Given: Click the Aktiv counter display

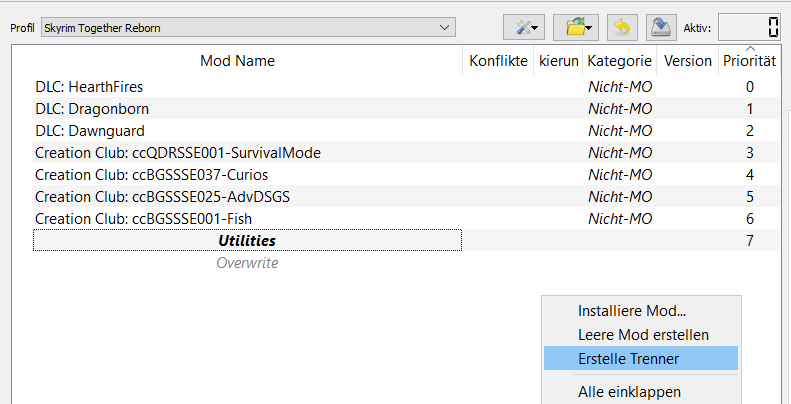Looking at the screenshot, I should tap(752, 28).
